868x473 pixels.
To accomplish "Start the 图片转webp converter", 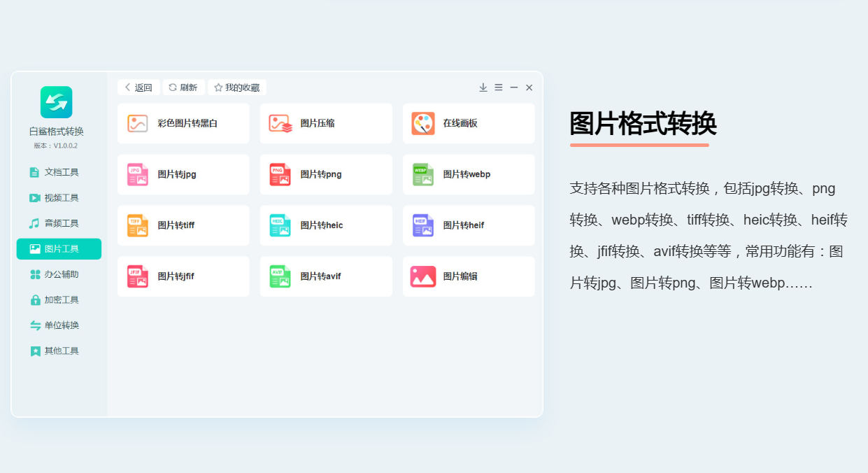I will point(469,174).
